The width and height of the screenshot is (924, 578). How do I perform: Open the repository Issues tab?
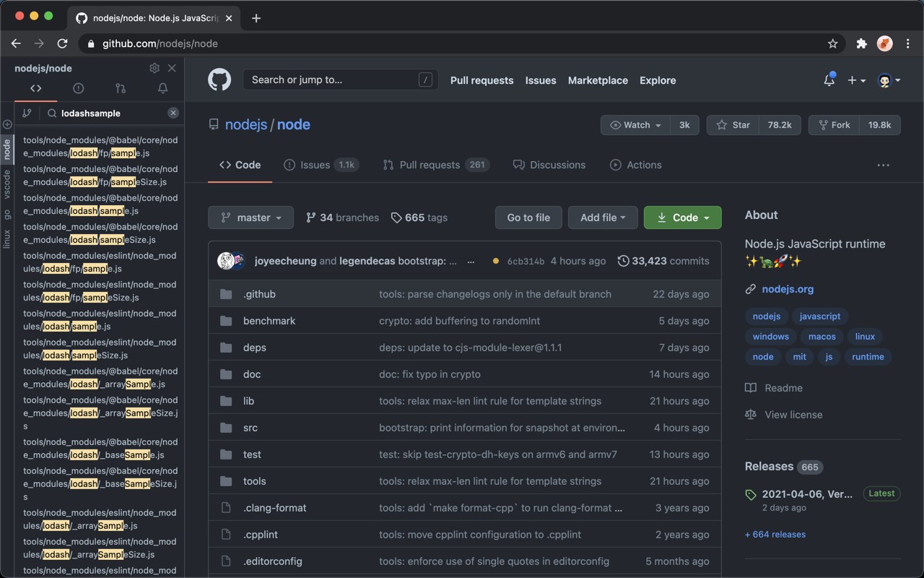coord(321,165)
